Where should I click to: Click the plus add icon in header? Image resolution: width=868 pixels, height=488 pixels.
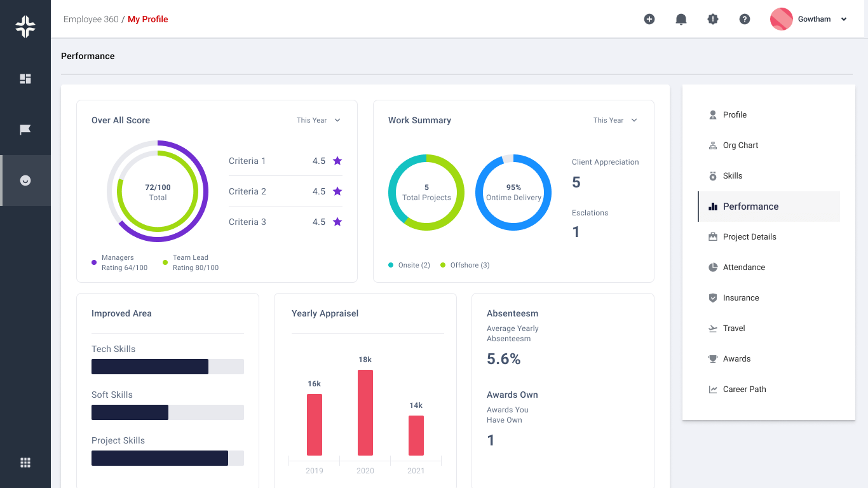pos(649,19)
